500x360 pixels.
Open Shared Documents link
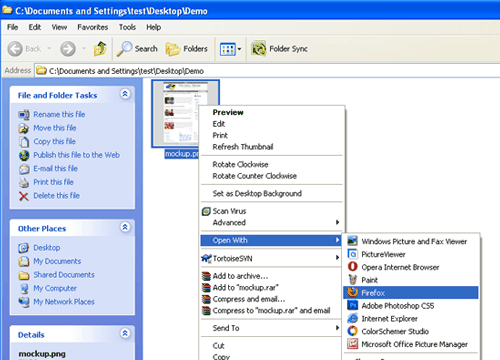pos(64,275)
